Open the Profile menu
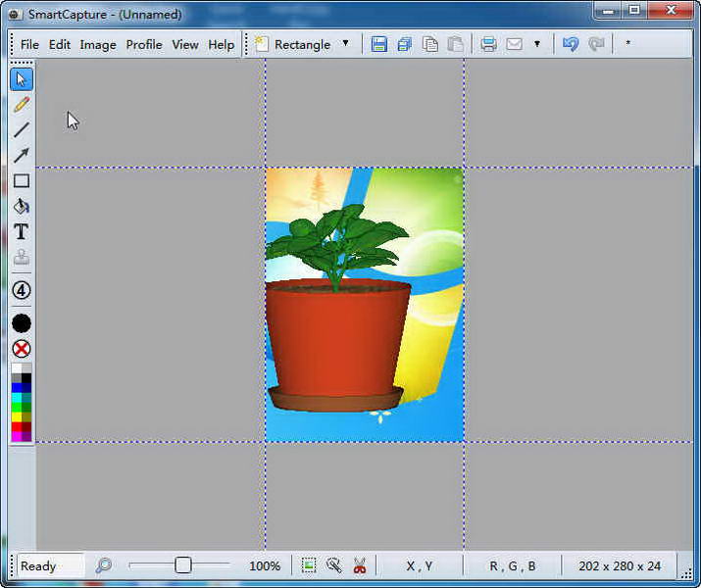 (x=144, y=45)
